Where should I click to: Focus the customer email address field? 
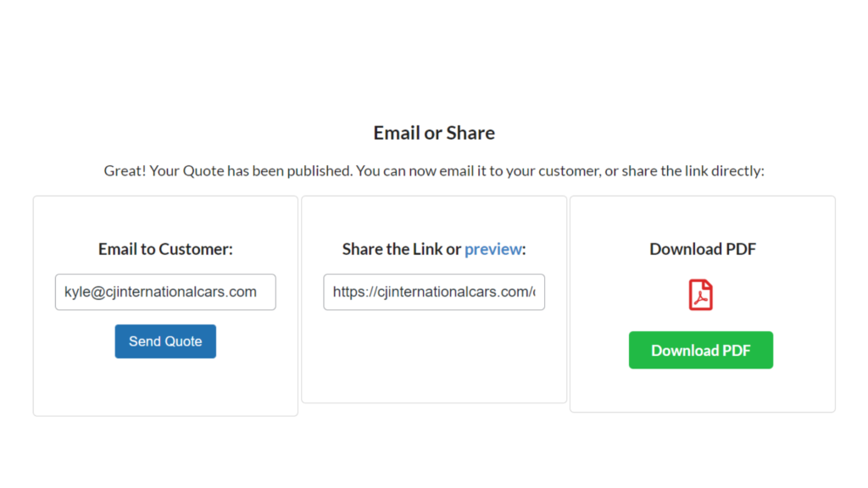(x=165, y=292)
